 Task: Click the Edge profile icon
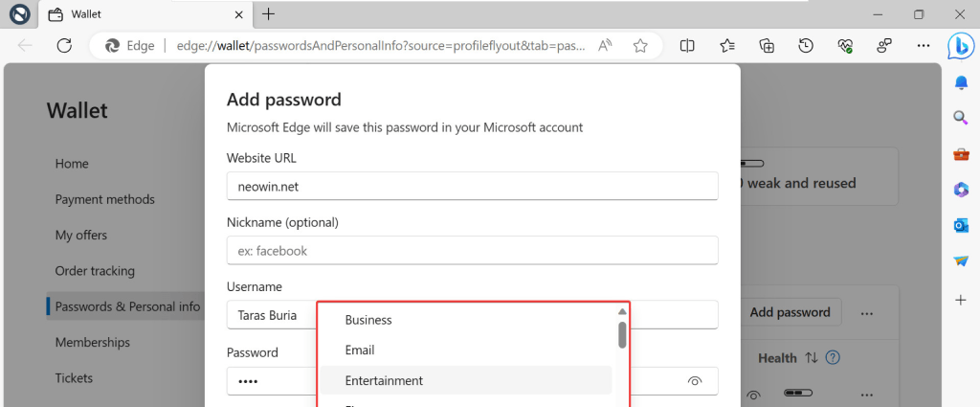pos(19,13)
